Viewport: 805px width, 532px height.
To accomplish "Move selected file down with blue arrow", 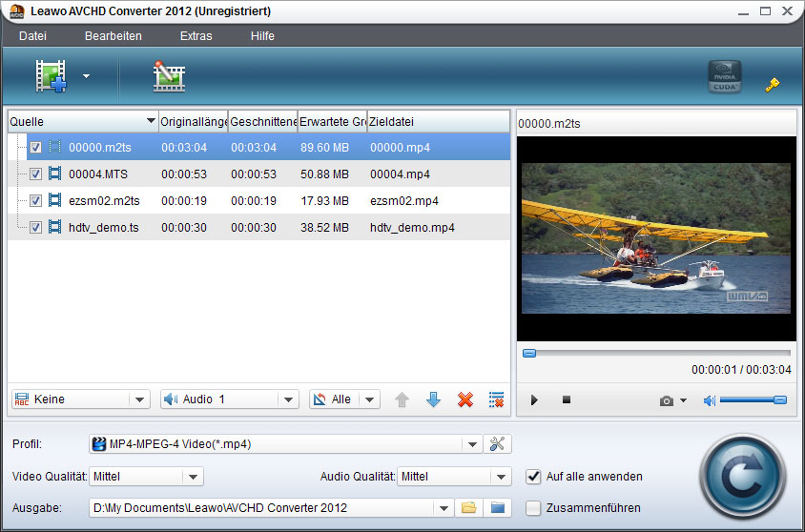I will pos(433,399).
